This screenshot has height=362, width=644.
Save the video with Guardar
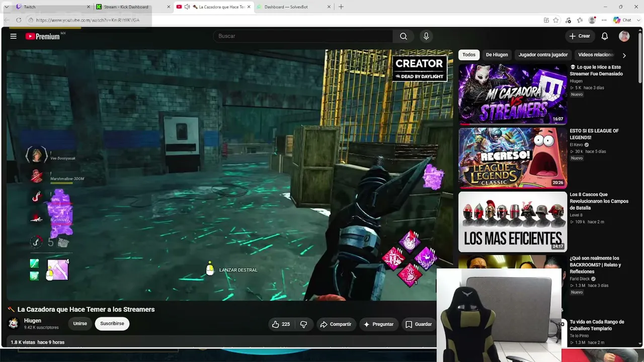point(419,324)
